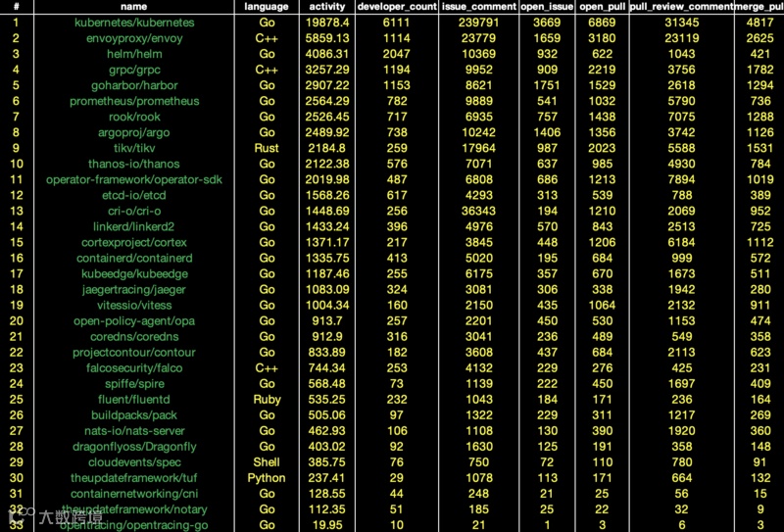Click issue_comment value 36343

tap(478, 211)
